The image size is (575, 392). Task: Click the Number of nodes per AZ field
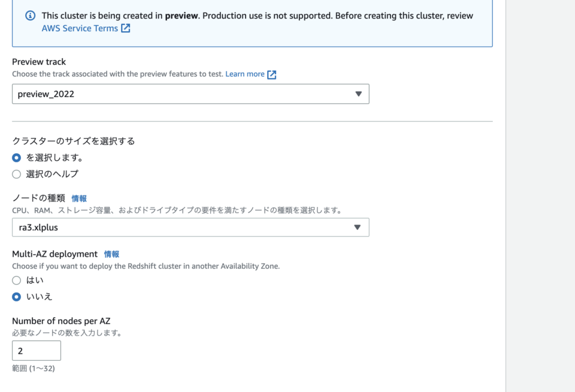click(x=37, y=351)
